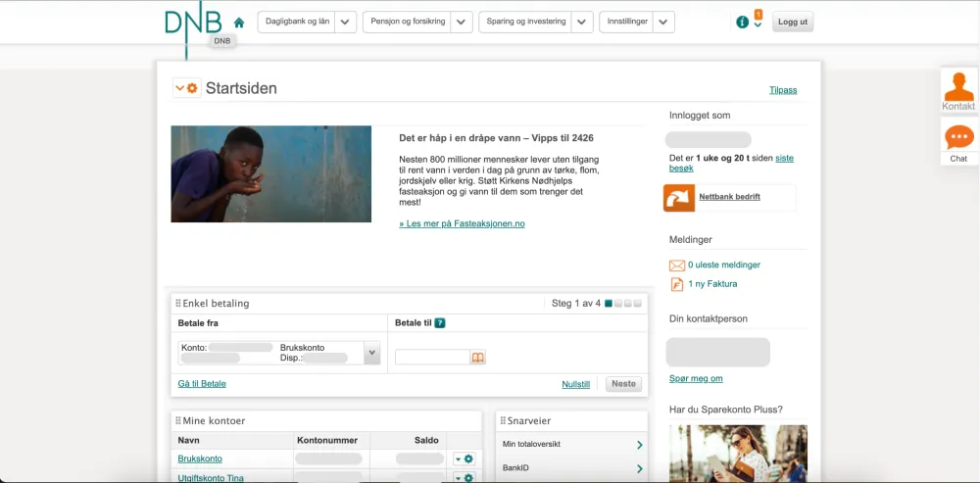
Task: Open the Tilpass link
Action: (783, 90)
